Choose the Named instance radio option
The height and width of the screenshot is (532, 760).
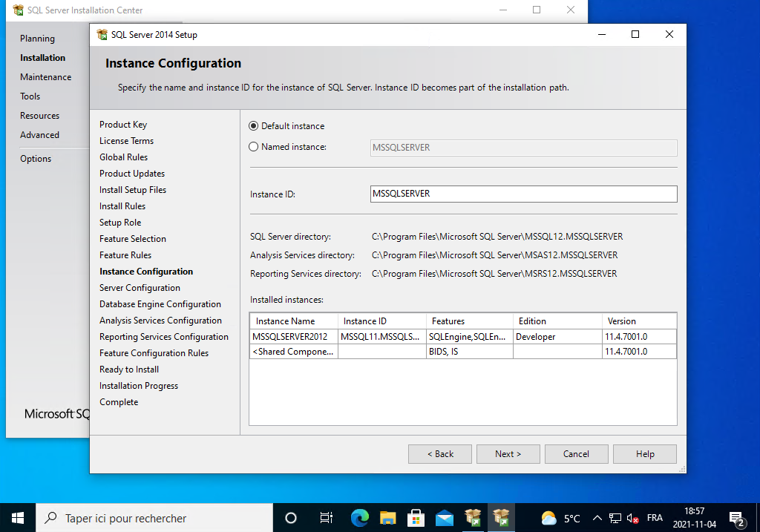pos(255,147)
